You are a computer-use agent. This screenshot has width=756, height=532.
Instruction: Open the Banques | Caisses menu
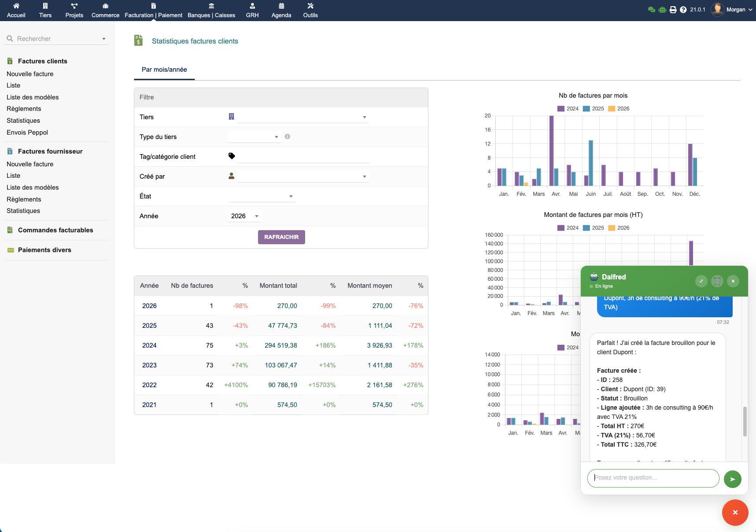coord(211,11)
